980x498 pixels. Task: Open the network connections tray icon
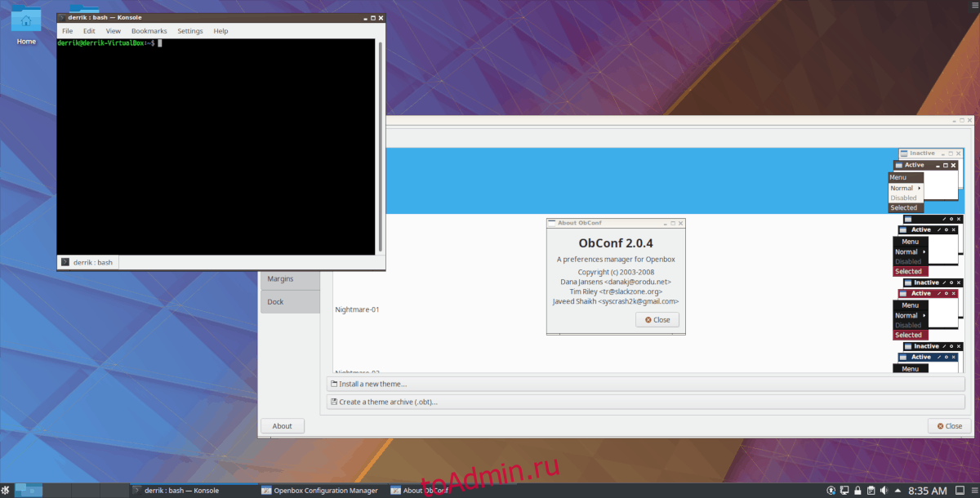click(x=844, y=491)
